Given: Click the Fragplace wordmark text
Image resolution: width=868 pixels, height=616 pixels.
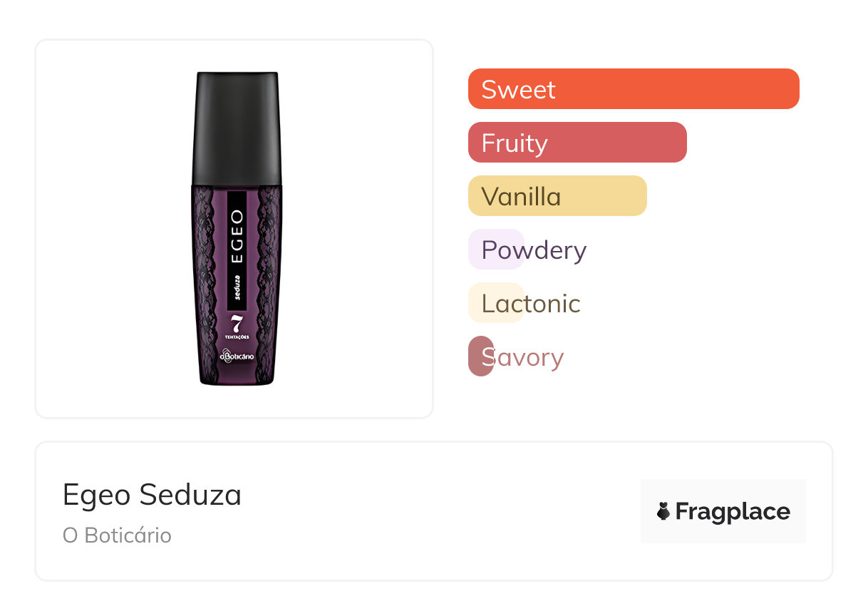Looking at the screenshot, I should click(x=733, y=511).
